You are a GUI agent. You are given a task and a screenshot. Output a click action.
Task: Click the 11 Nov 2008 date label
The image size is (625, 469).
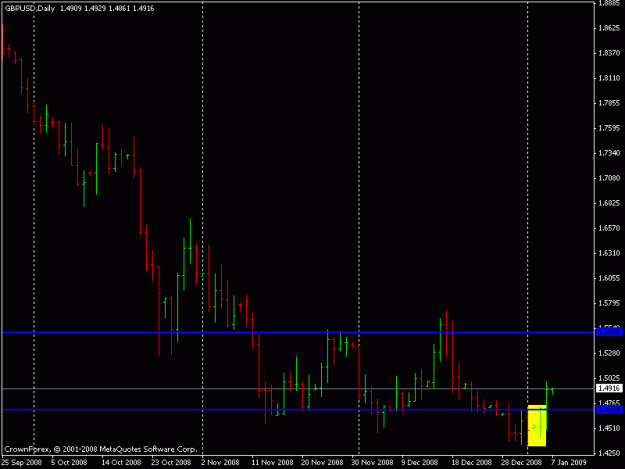tap(272, 462)
